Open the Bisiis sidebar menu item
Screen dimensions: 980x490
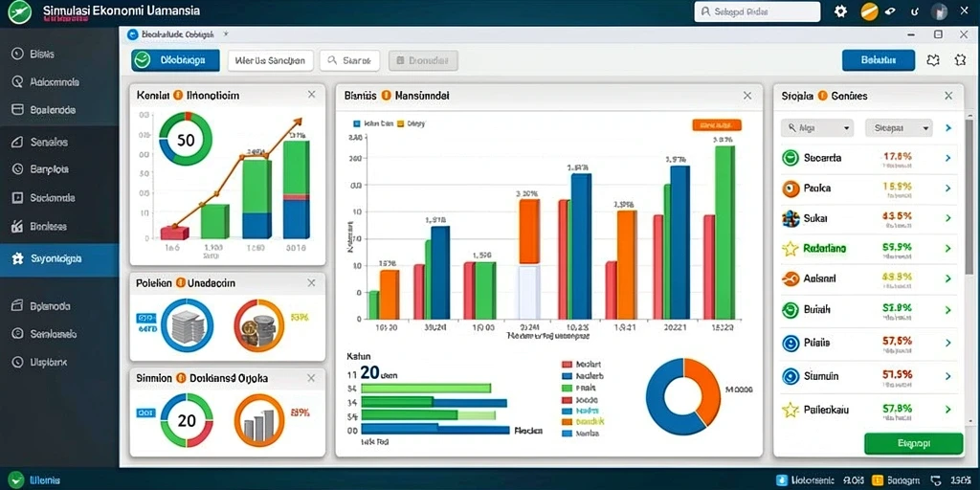pos(41,54)
